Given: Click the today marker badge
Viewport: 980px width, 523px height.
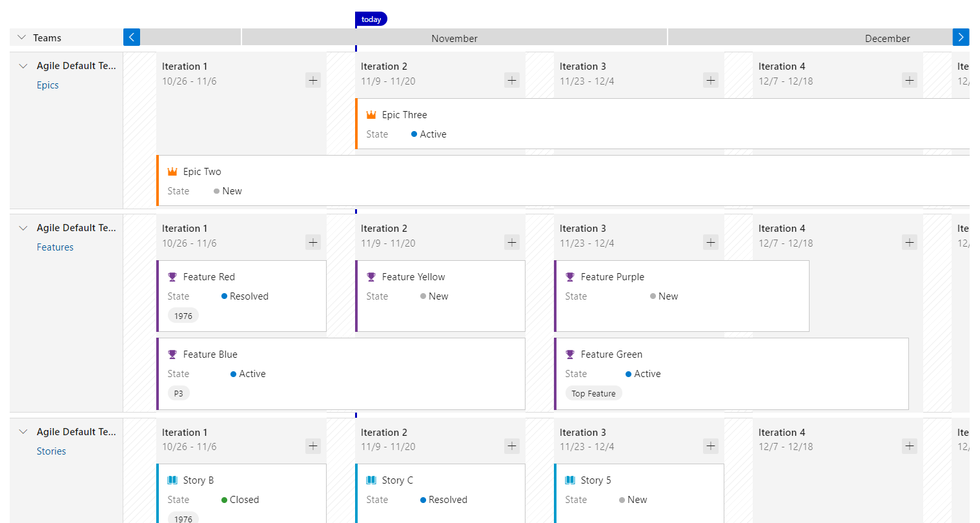Looking at the screenshot, I should (371, 19).
